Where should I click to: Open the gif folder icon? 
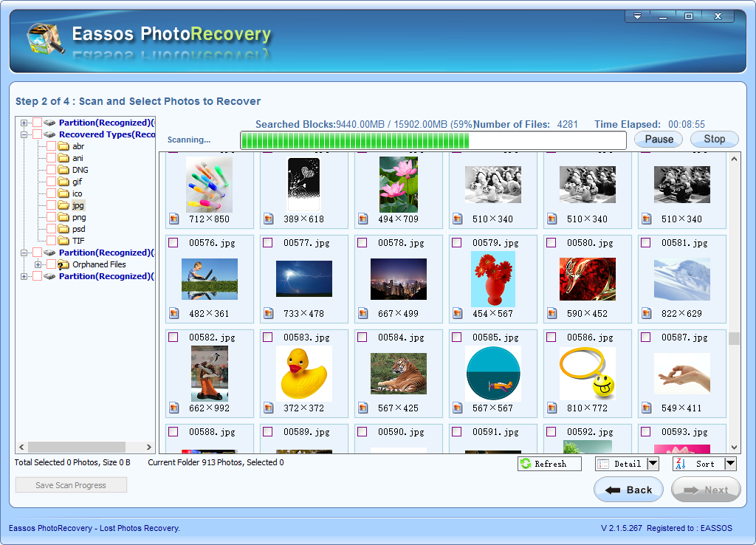(x=63, y=182)
